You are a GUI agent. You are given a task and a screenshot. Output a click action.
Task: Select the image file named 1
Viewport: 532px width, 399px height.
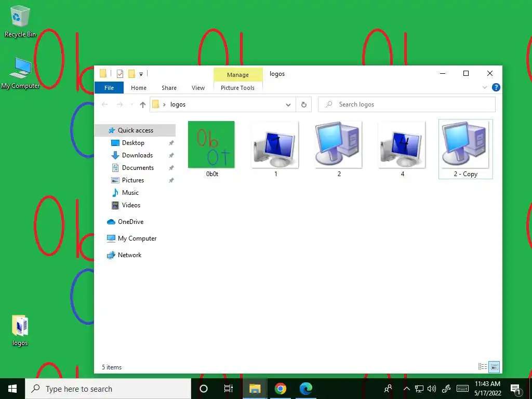pos(275,149)
